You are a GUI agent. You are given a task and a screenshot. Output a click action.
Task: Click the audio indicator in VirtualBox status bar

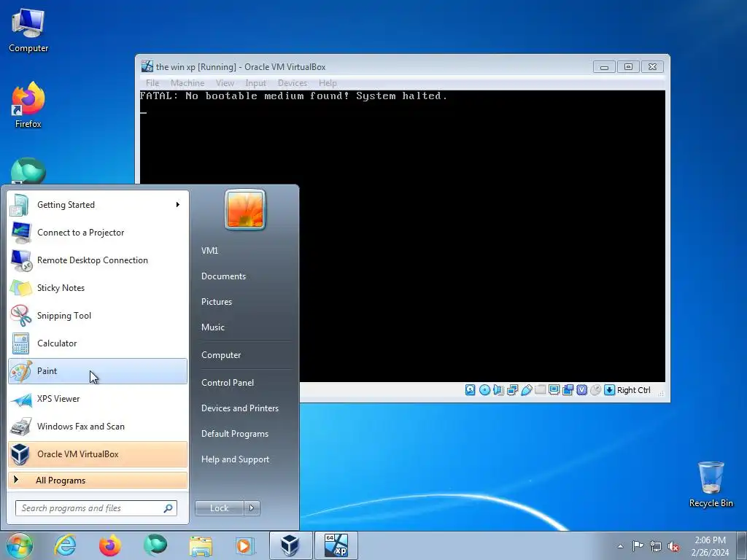click(x=498, y=390)
